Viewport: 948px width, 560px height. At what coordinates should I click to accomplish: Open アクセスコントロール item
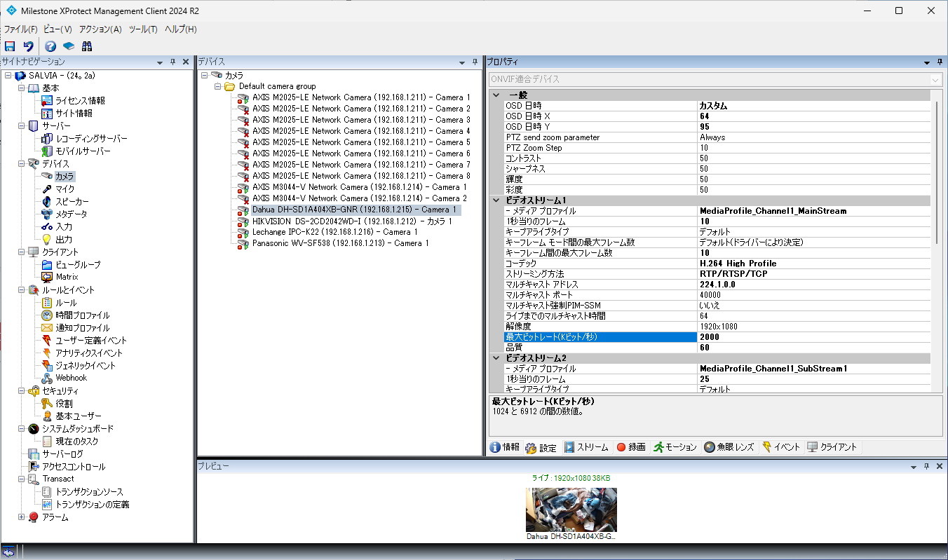click(x=74, y=467)
